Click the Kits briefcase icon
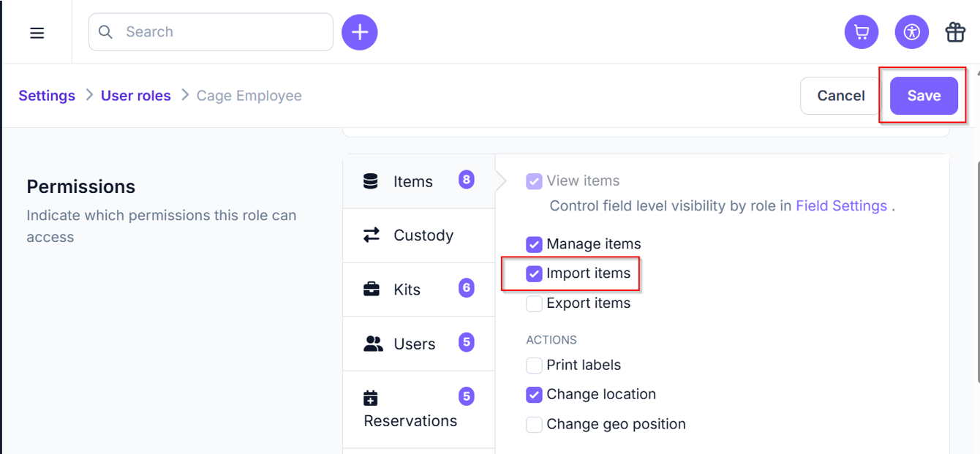Viewport: 980px width, 454px height. [x=372, y=289]
